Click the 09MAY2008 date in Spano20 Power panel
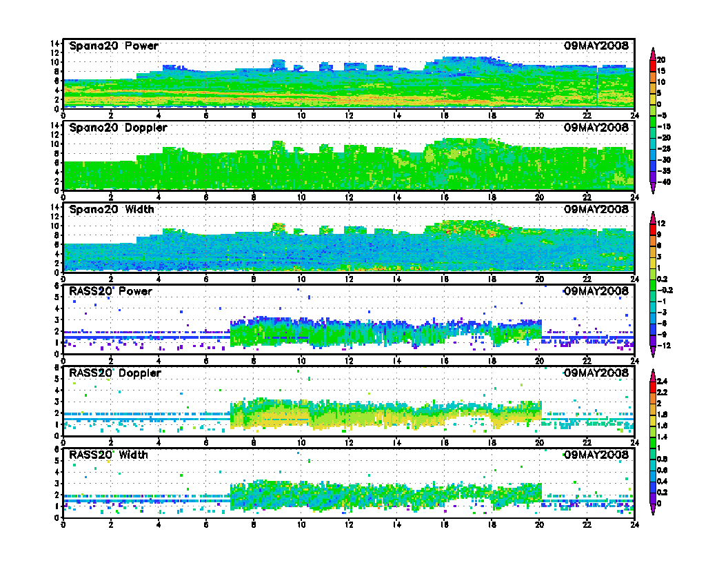Image resolution: width=728 pixels, height=563 pixels. tap(596, 46)
